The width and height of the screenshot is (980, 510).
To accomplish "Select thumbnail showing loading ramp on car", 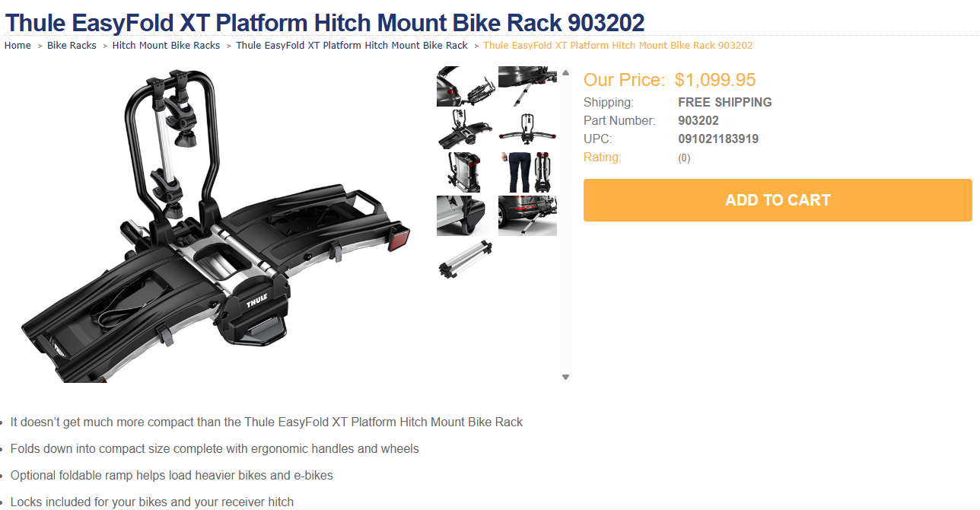I will point(527,86).
